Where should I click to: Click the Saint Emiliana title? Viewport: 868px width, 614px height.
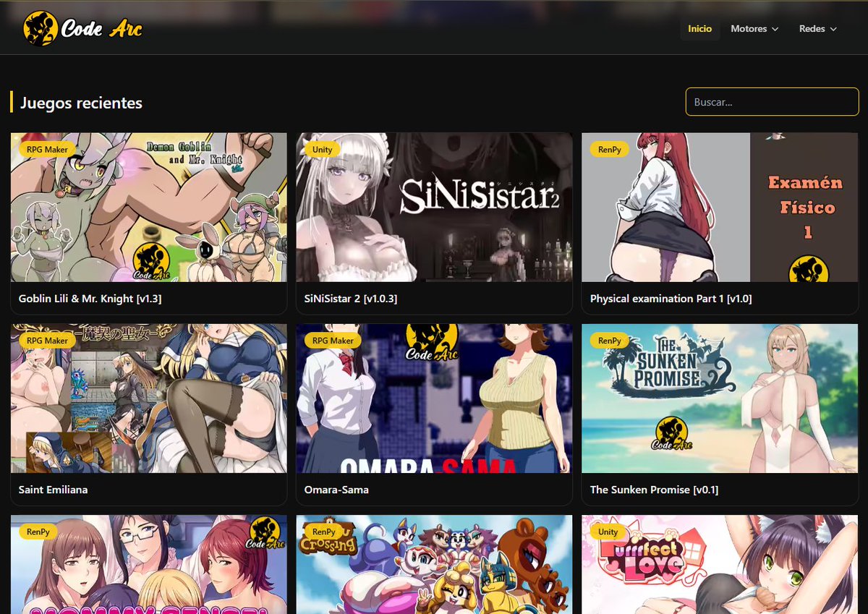(53, 490)
